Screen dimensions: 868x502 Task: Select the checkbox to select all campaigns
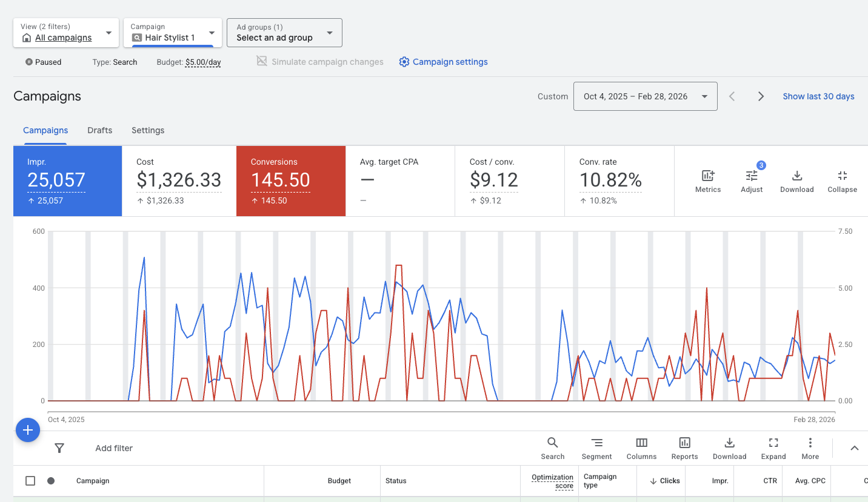pyautogui.click(x=30, y=480)
